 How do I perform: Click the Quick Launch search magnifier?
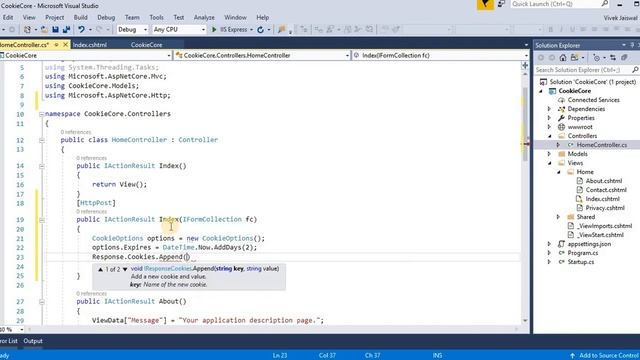(604, 4)
